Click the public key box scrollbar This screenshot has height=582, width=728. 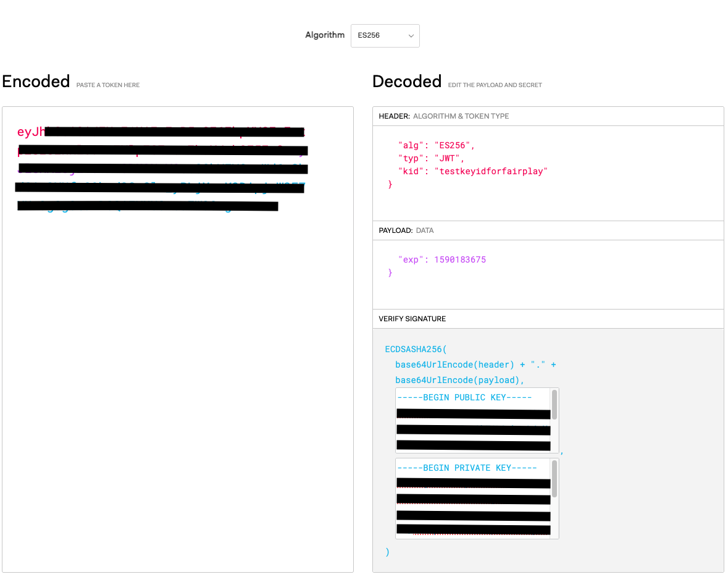tap(554, 405)
